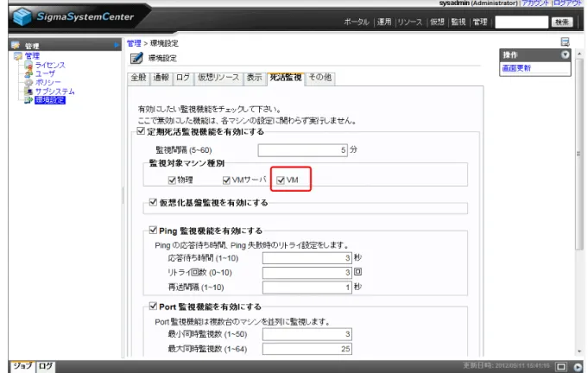The image size is (588, 373).
Task: Click the window icon above 操作 panel
Action: coord(565,41)
